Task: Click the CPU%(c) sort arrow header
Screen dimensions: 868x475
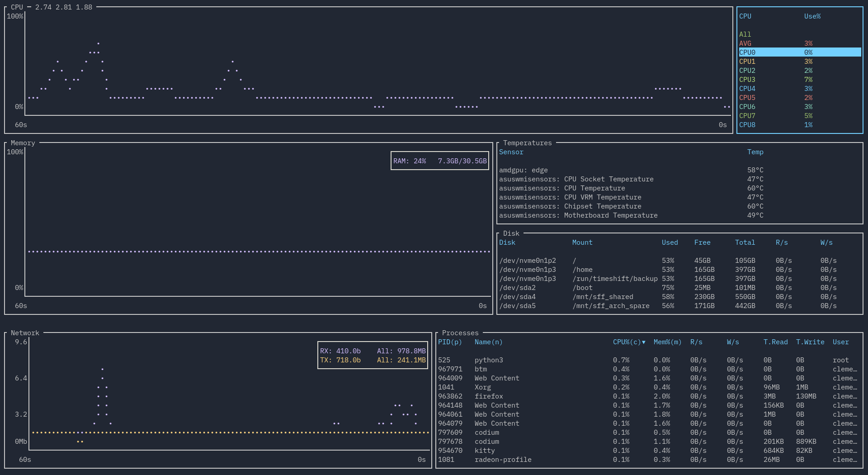Action: point(629,342)
